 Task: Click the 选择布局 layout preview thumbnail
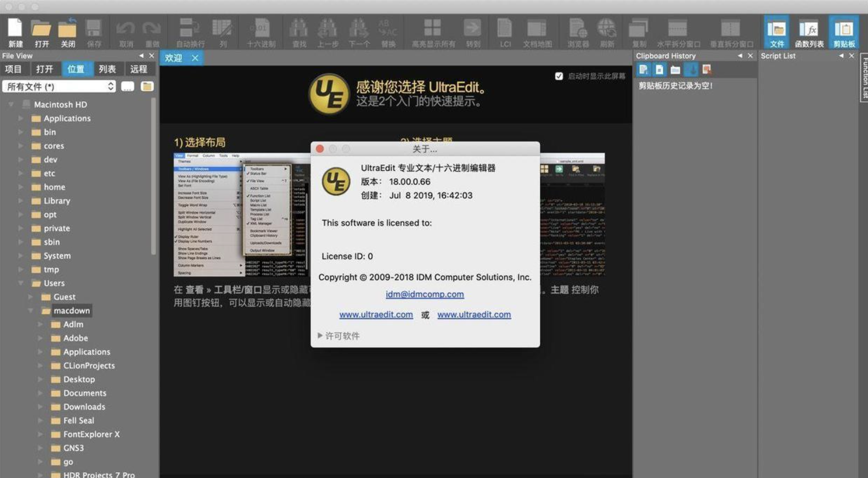coord(241,215)
